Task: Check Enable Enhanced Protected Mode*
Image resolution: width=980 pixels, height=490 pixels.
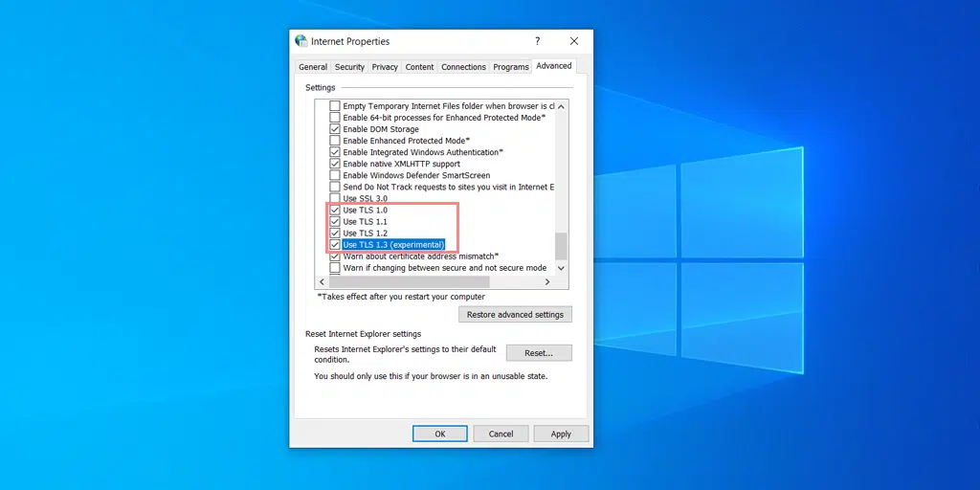Action: point(335,141)
